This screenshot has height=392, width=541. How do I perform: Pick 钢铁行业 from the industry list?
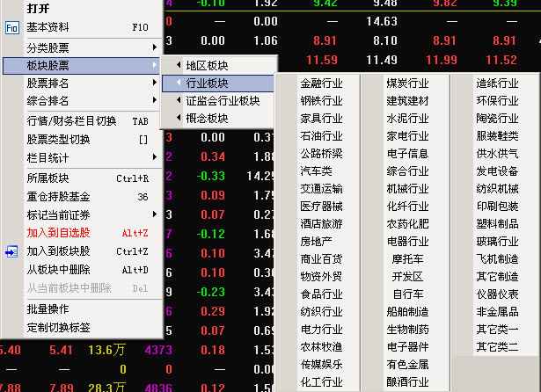click(x=321, y=101)
